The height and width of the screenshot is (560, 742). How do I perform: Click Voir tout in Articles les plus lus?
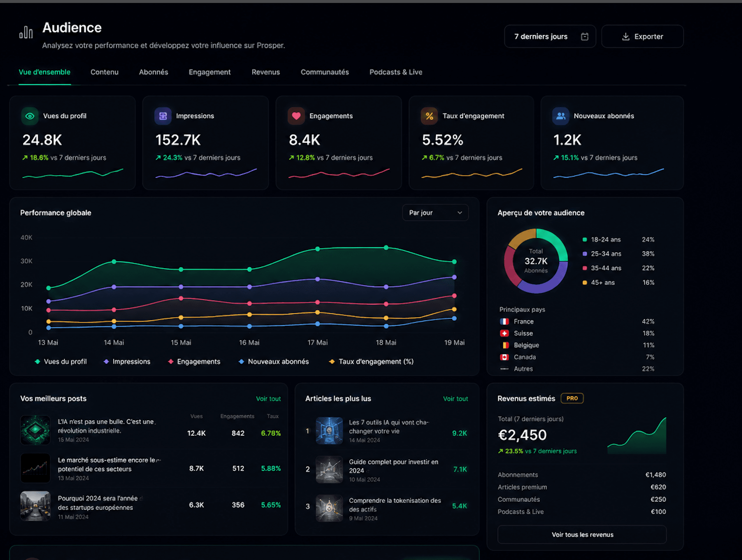(x=456, y=399)
